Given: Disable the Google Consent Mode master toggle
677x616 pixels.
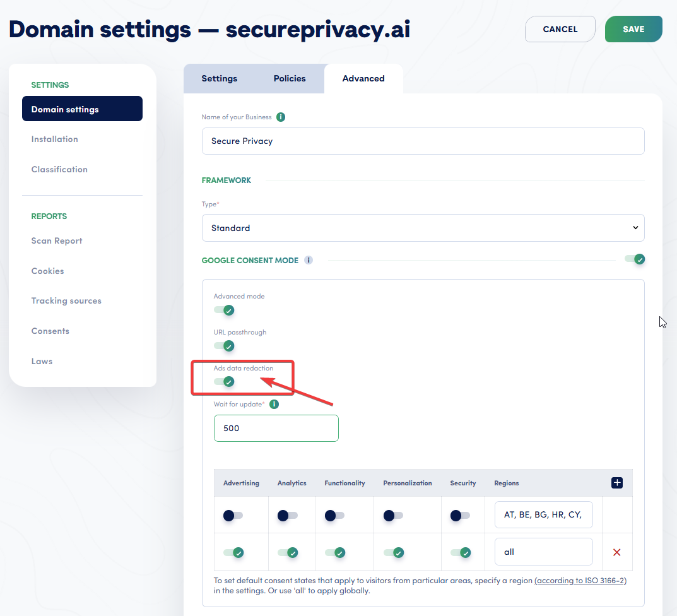Looking at the screenshot, I should (636, 259).
